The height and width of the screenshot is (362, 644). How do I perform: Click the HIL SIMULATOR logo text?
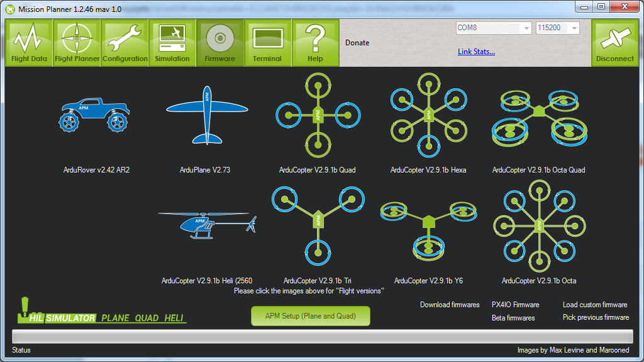tap(62, 318)
